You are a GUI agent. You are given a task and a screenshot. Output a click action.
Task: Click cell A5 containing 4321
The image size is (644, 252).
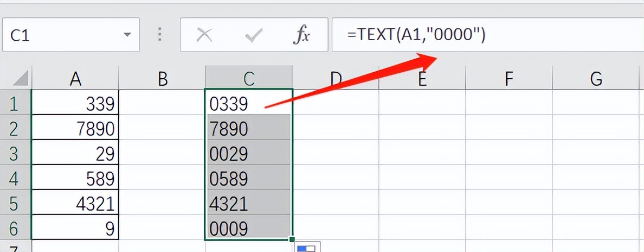tap(75, 203)
